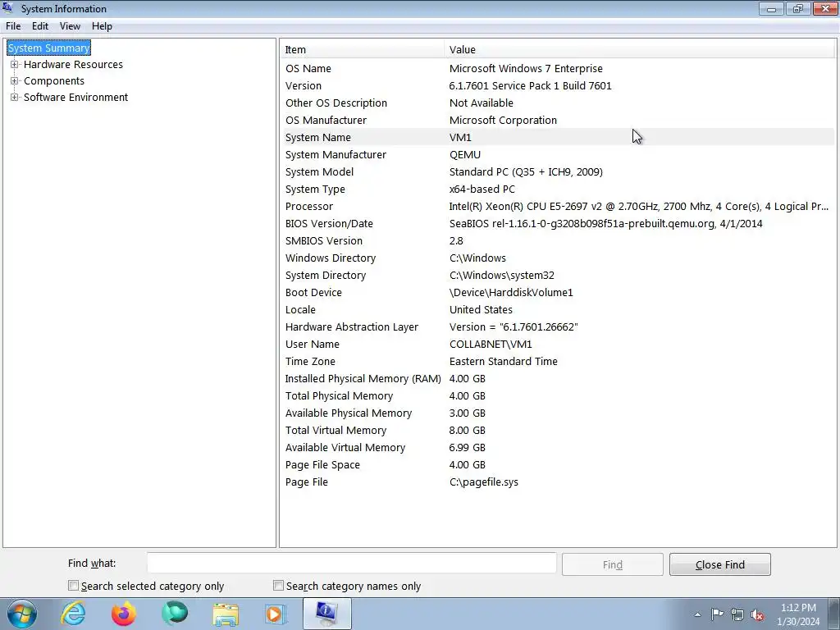Click the muted volume tray icon
The height and width of the screenshot is (630, 840).
(757, 614)
